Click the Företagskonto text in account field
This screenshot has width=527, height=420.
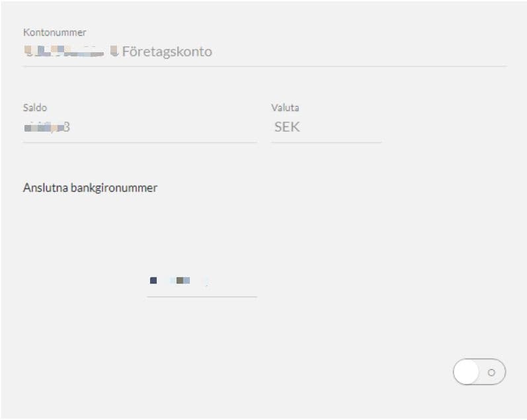[x=167, y=52]
